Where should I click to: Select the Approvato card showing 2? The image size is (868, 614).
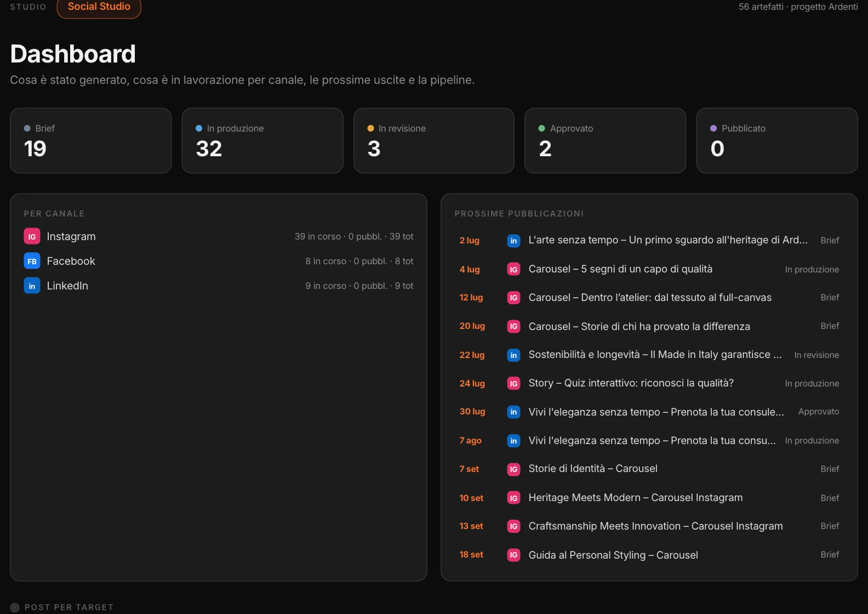[x=606, y=140]
